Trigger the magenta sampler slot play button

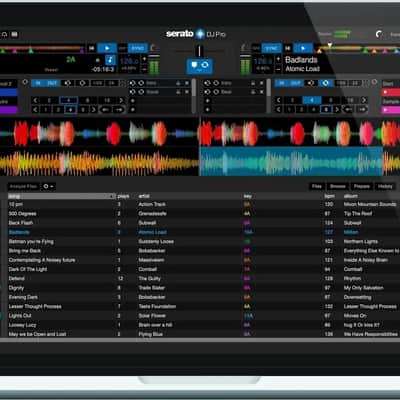click(x=386, y=110)
